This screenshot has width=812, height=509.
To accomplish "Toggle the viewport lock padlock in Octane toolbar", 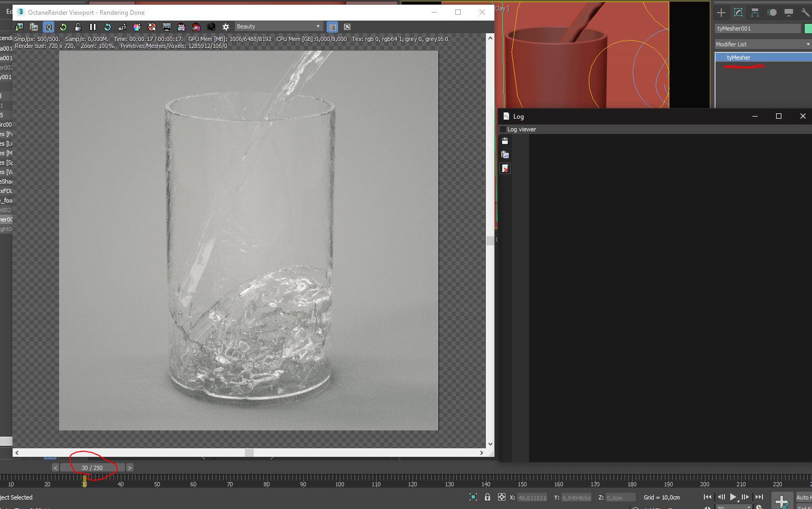I will [x=78, y=27].
